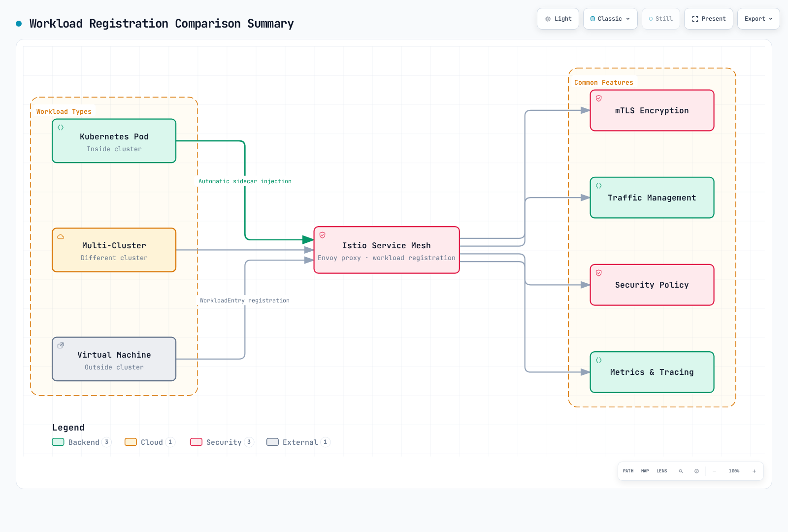788x532 pixels.
Task: Enter Present mode
Action: click(x=709, y=19)
